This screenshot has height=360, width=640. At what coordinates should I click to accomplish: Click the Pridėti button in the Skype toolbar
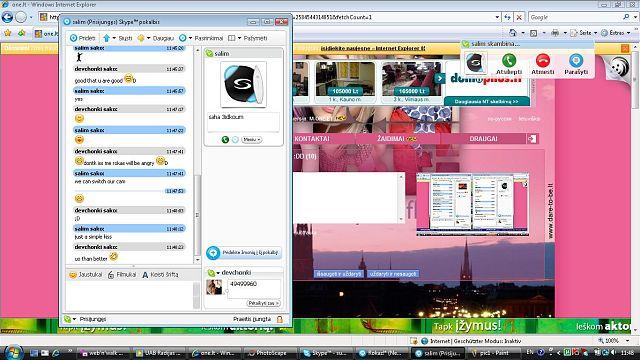click(x=83, y=38)
